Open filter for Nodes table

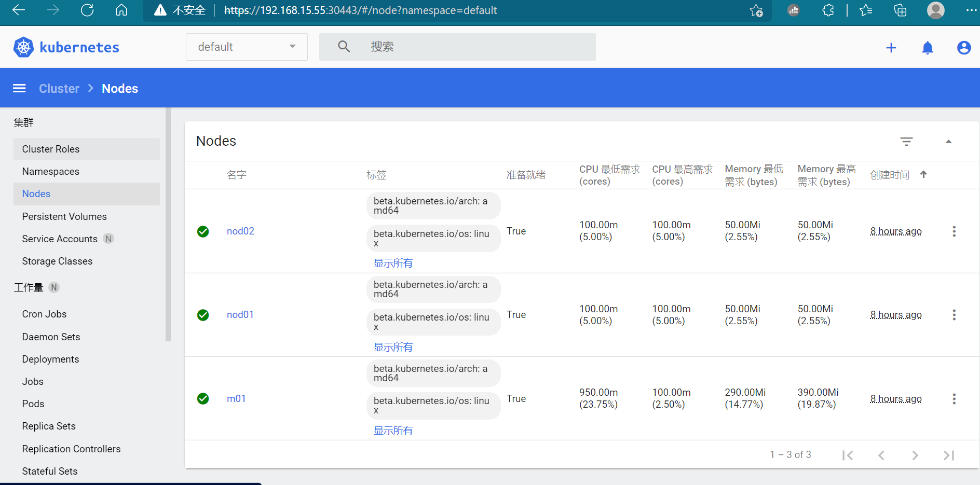(x=906, y=141)
